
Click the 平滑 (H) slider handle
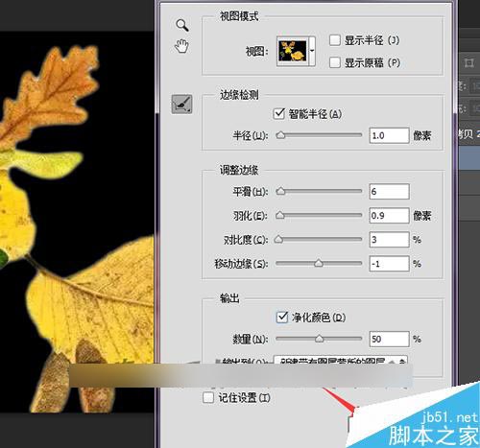pos(280,191)
